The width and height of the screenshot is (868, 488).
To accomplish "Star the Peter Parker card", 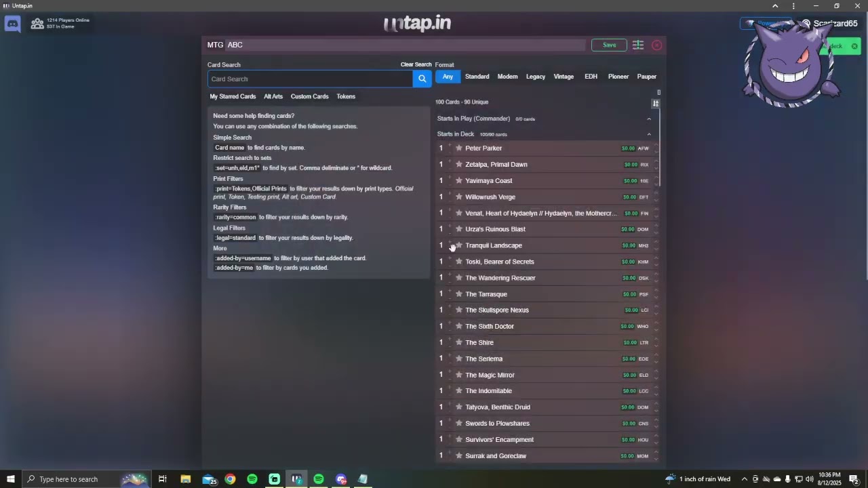I will click(459, 148).
